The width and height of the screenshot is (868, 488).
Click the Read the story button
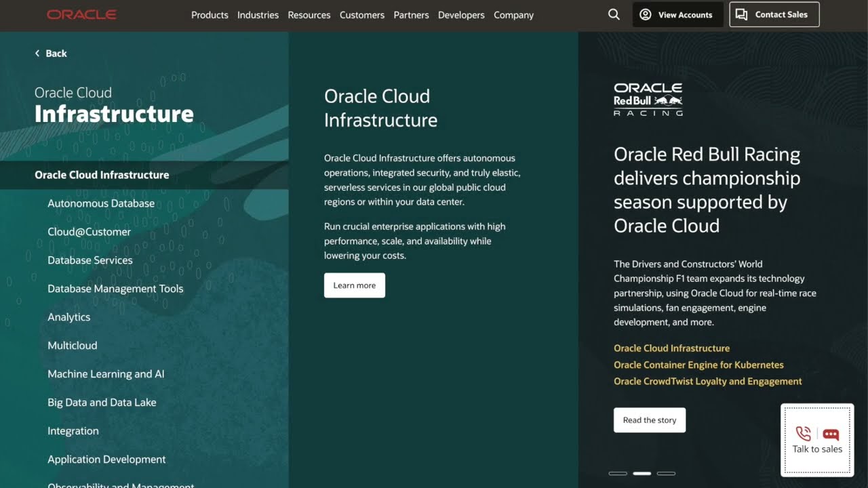pos(650,420)
